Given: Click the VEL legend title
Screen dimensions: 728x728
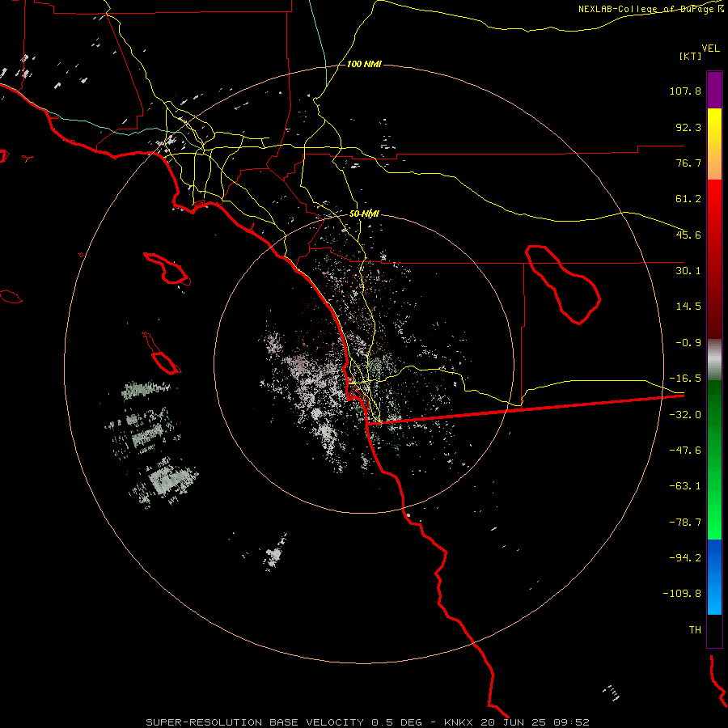Looking at the screenshot, I should point(710,49).
